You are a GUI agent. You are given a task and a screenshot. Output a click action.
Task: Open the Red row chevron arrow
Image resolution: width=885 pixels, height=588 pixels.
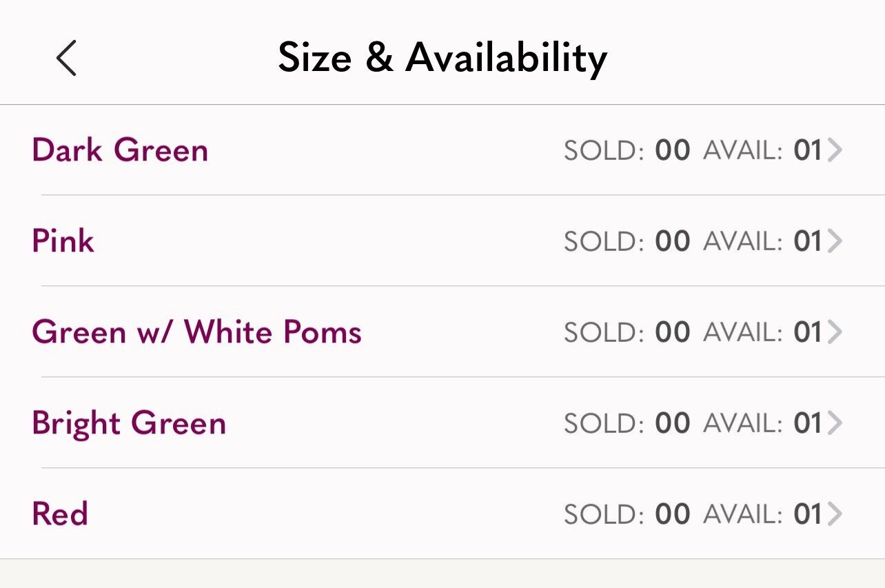click(834, 514)
